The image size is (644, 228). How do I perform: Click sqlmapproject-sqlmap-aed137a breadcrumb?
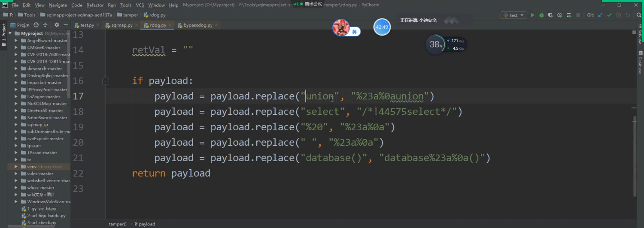[75, 15]
